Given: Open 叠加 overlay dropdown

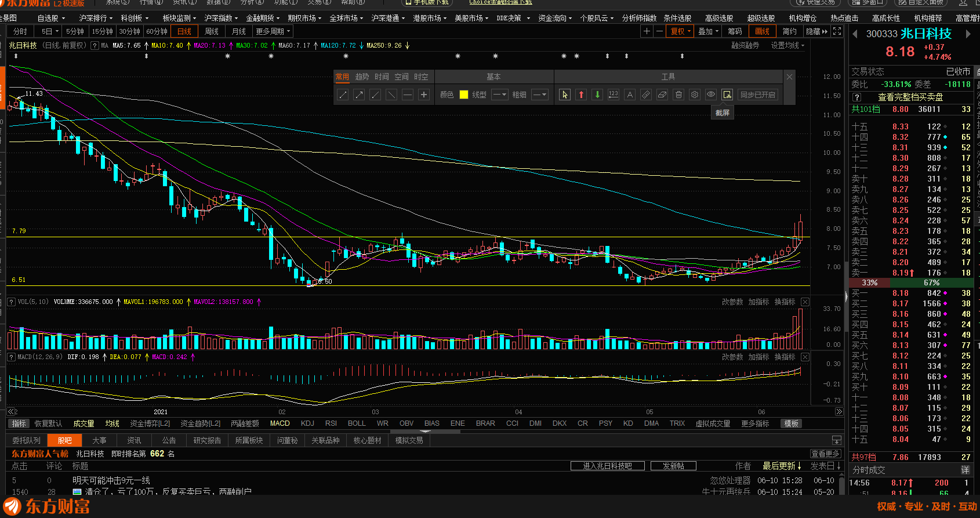Looking at the screenshot, I should pos(708,31).
